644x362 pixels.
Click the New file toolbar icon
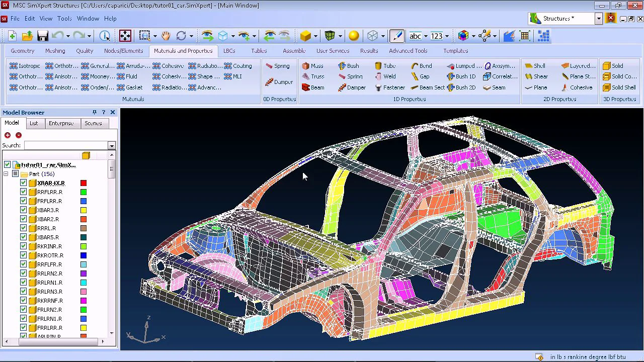click(x=12, y=36)
